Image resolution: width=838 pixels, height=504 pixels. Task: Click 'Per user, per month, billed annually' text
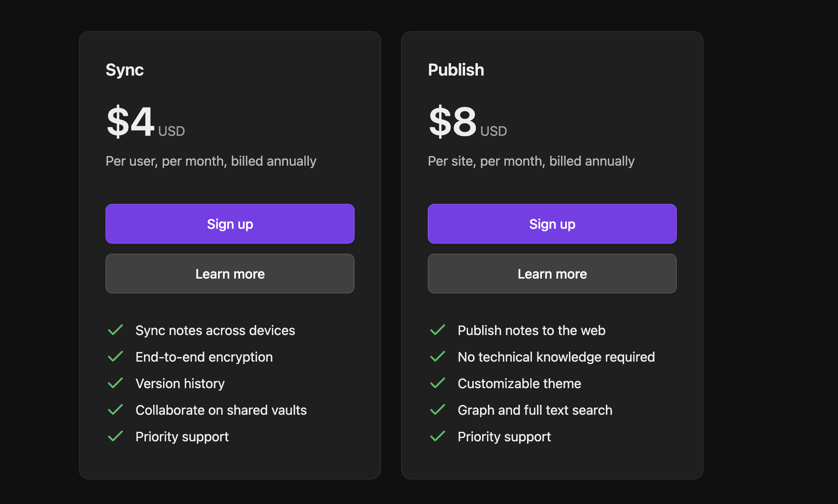(x=211, y=161)
